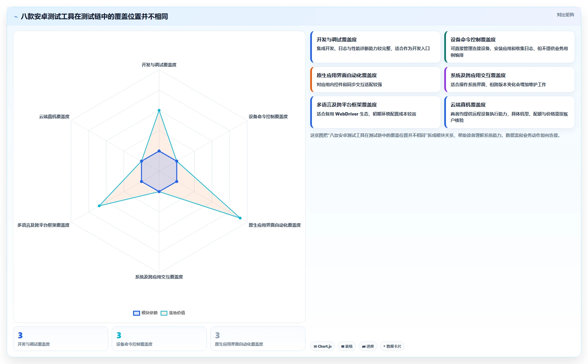588x364 pixels.
Task: Toggle the 落地价值 legend swatch
Action: click(164, 313)
